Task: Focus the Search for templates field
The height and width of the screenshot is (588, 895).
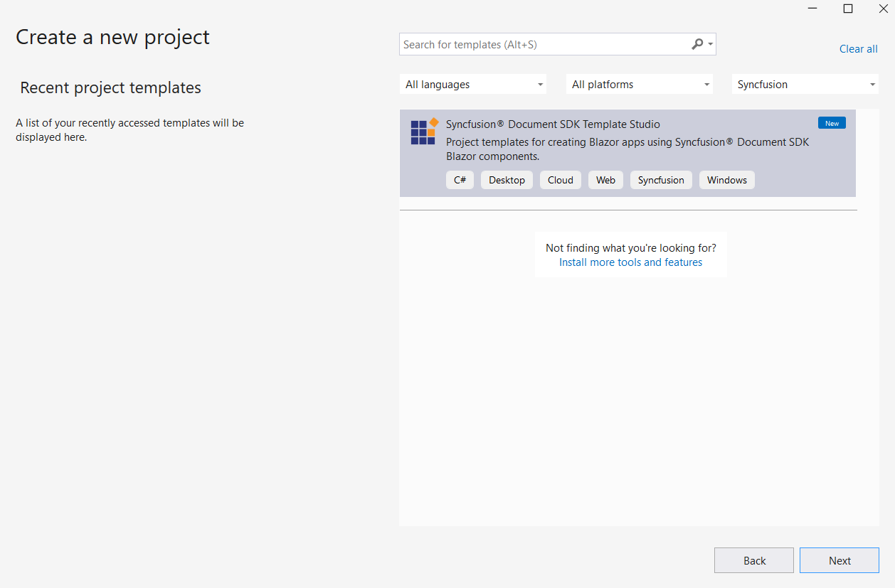Action: (x=544, y=45)
